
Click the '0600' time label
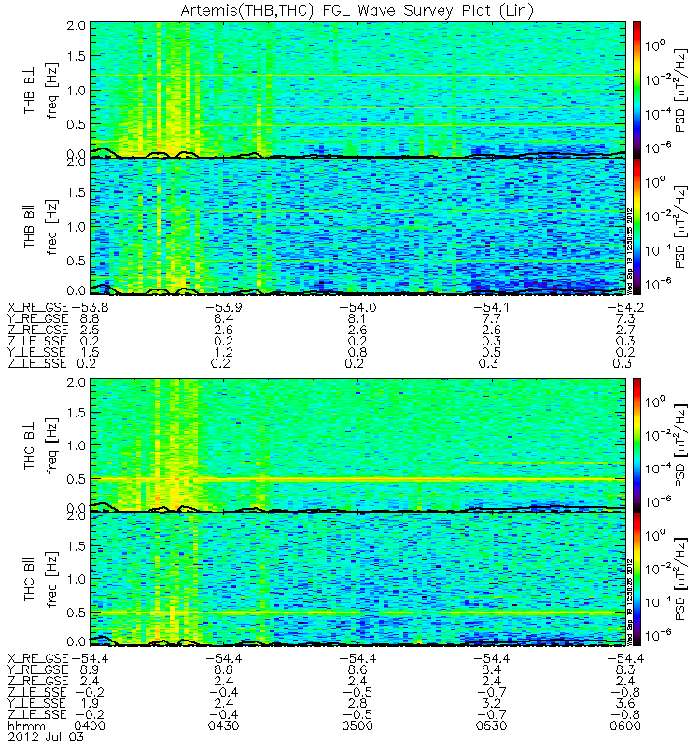[x=624, y=726]
